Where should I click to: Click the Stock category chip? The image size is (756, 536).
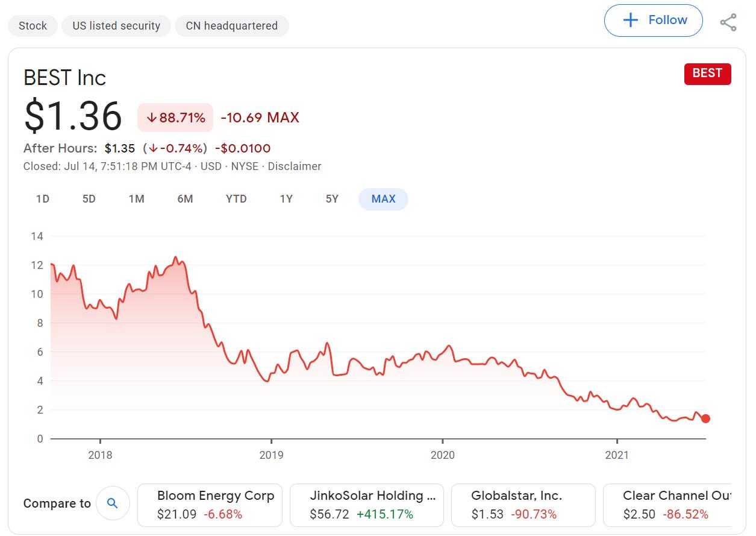pyautogui.click(x=33, y=26)
